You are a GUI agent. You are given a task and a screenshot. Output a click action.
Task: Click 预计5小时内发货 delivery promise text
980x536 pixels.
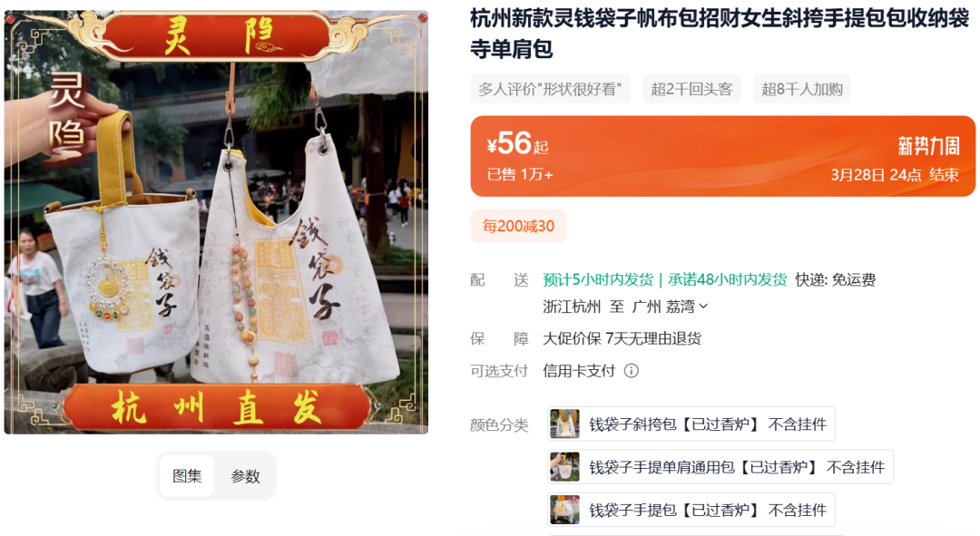point(598,280)
